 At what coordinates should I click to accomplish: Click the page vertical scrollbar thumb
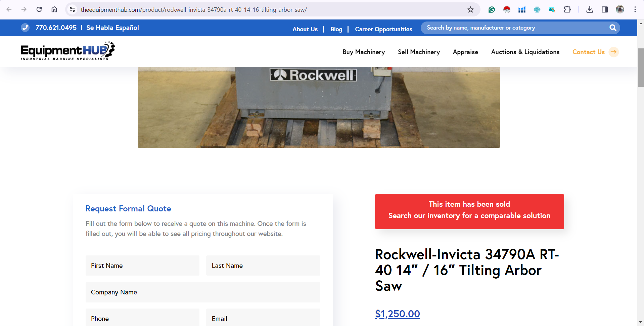click(641, 67)
